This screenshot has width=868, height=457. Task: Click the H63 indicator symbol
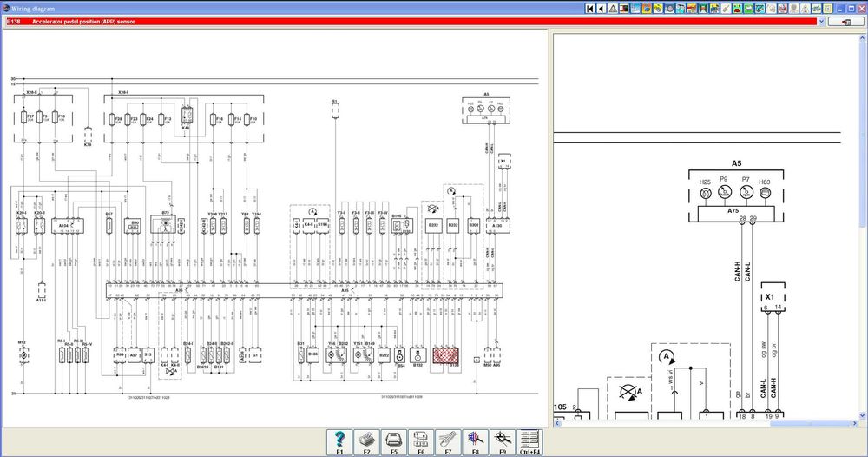click(765, 194)
